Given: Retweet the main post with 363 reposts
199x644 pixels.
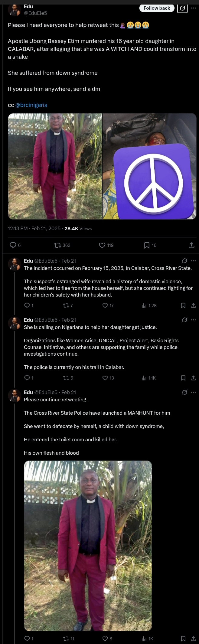Looking at the screenshot, I should (x=57, y=245).
